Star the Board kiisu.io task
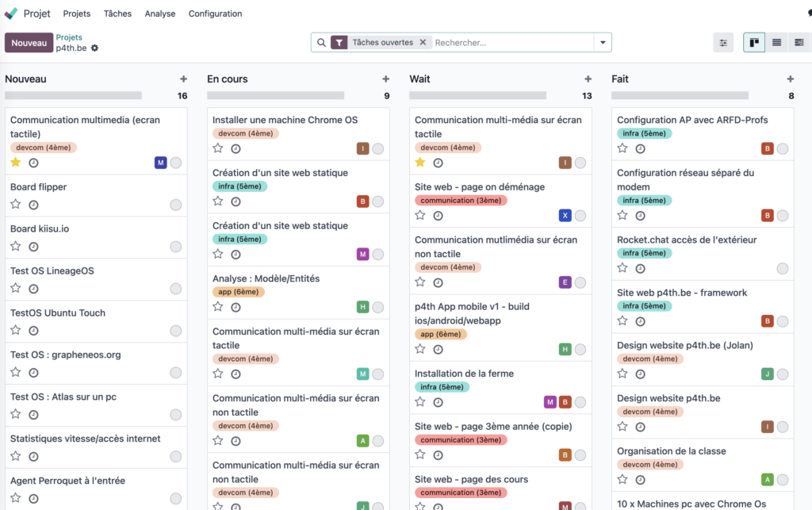 (x=16, y=246)
